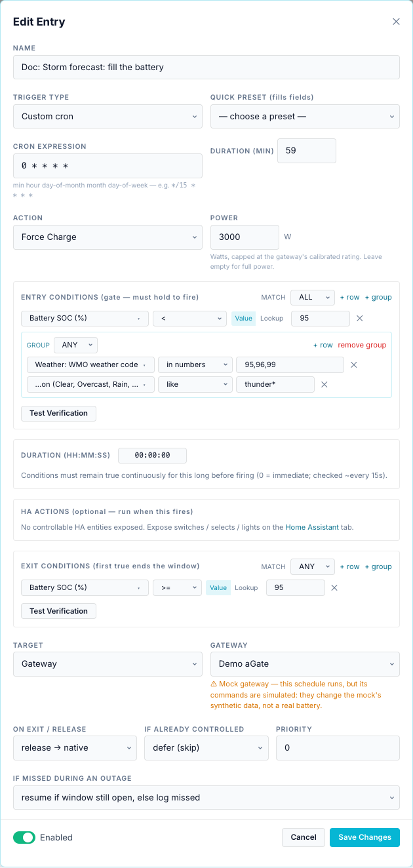Open the entry Battery SOC (%) field selector
The image size is (413, 868).
click(x=85, y=319)
